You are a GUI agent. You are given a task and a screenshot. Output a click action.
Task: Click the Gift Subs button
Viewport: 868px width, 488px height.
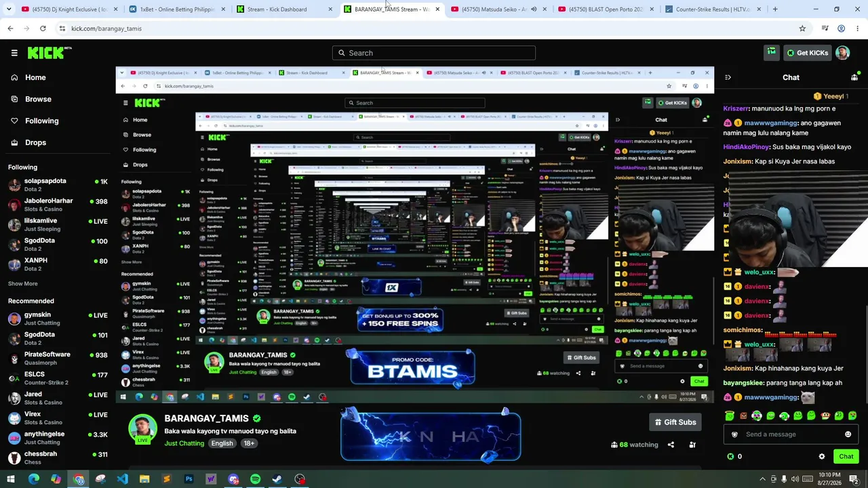(x=675, y=422)
